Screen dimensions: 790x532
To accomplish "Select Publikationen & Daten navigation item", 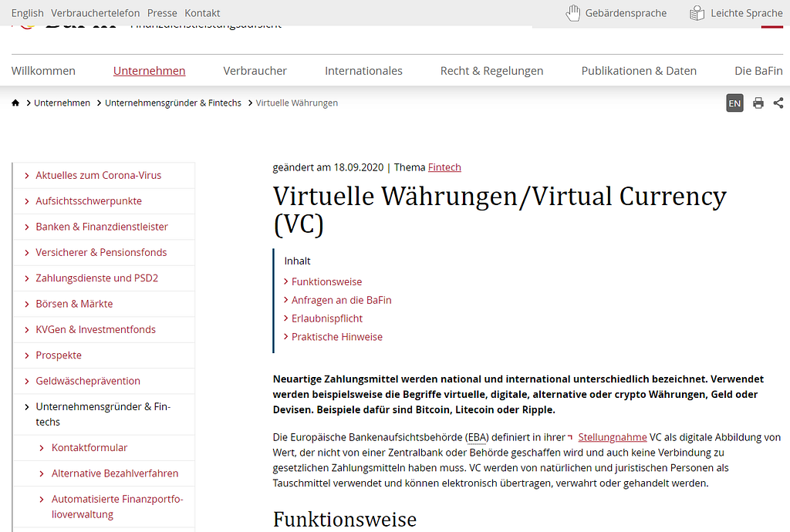I will [x=639, y=71].
